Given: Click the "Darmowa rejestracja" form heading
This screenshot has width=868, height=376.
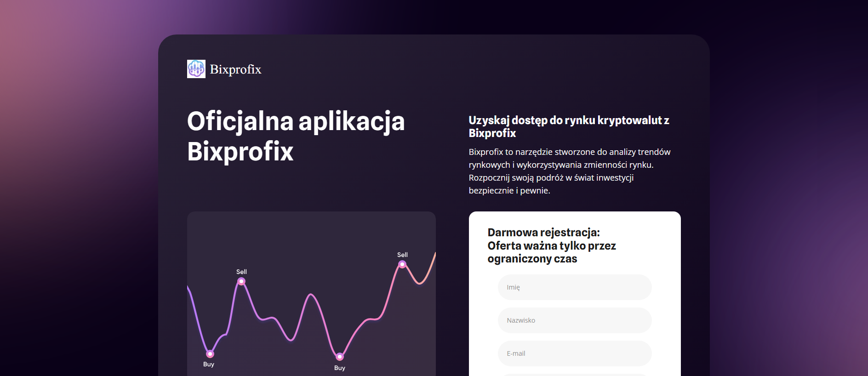Looking at the screenshot, I should click(552, 245).
